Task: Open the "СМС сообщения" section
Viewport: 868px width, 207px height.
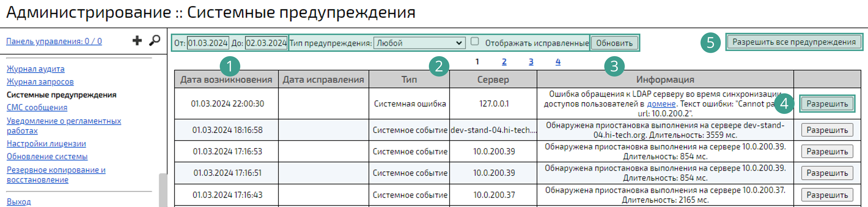Action: coord(37,107)
